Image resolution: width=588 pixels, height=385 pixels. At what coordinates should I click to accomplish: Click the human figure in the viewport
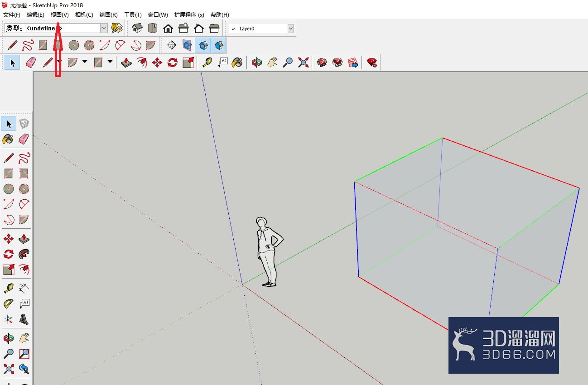(269, 251)
